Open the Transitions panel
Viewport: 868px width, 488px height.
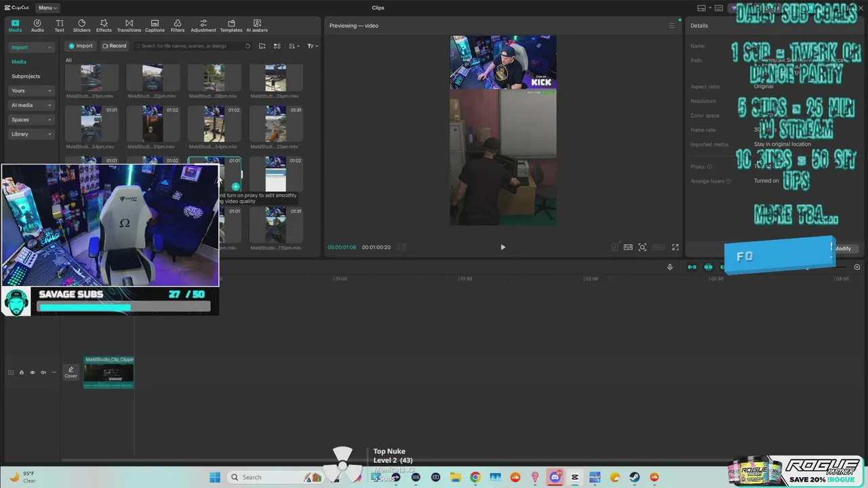(129, 26)
